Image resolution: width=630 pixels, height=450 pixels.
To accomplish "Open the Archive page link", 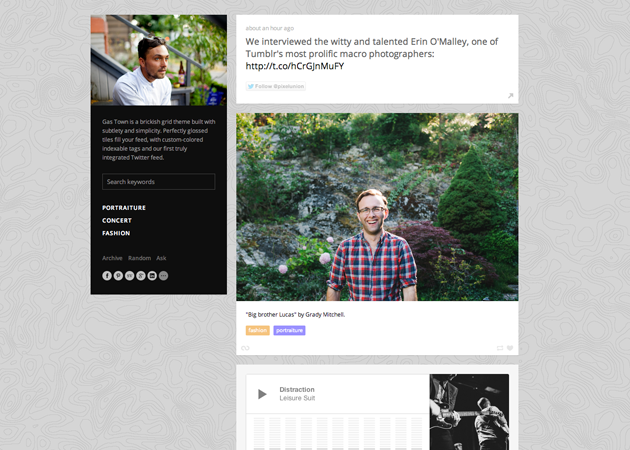I will (112, 258).
